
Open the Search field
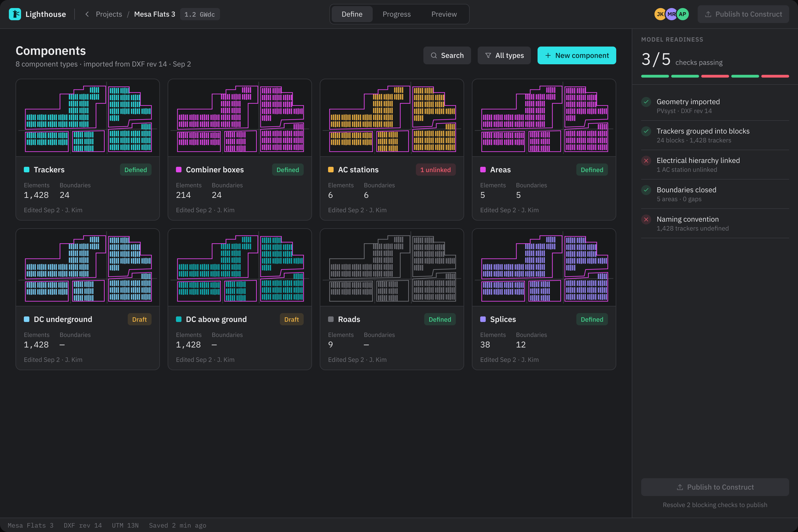coord(447,55)
